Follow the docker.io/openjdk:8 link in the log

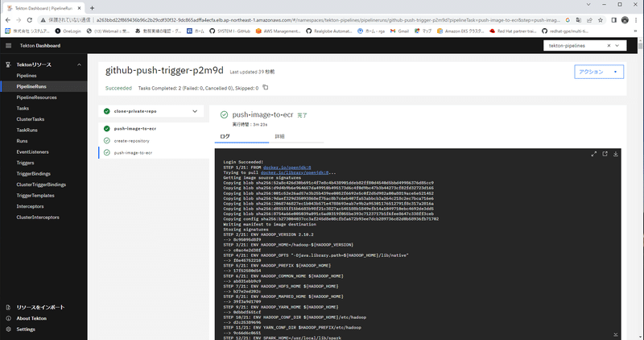click(x=287, y=168)
